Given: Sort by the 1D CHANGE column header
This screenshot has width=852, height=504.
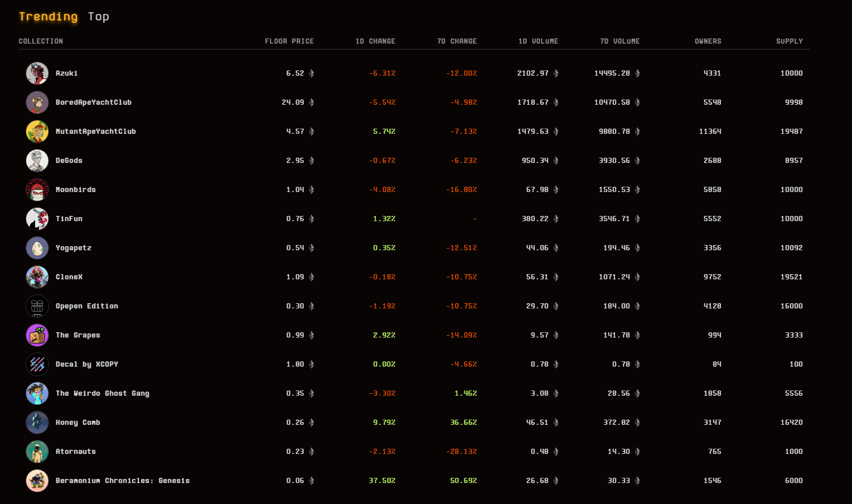Looking at the screenshot, I should (x=375, y=41).
